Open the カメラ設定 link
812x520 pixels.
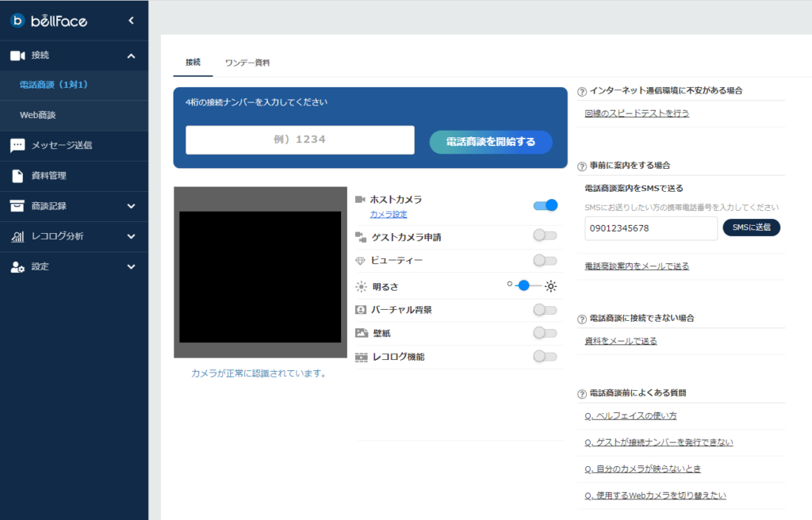coord(389,215)
